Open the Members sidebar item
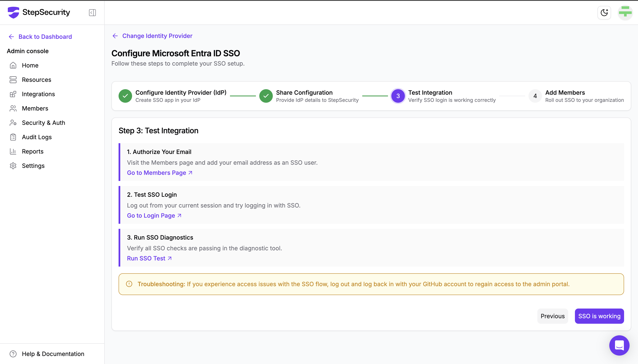 [35, 108]
